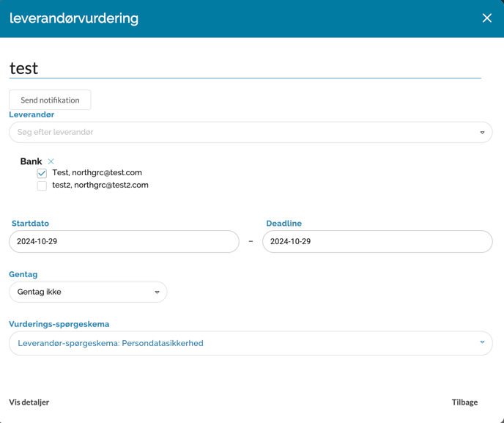Uncheck the Test, northgrc@test.com checkbox

click(x=42, y=173)
